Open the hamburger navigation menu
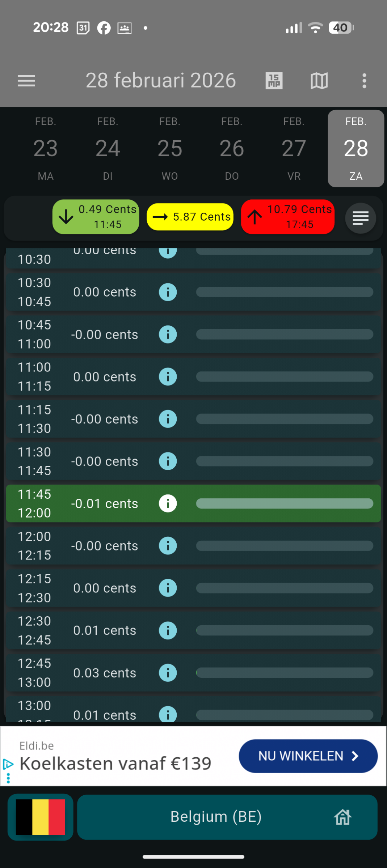The height and width of the screenshot is (868, 387). (26, 81)
